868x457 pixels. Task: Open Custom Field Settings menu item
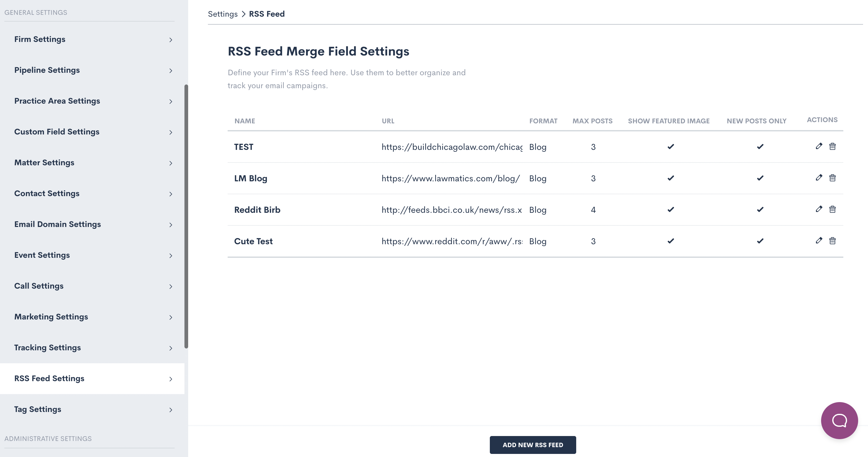(57, 132)
